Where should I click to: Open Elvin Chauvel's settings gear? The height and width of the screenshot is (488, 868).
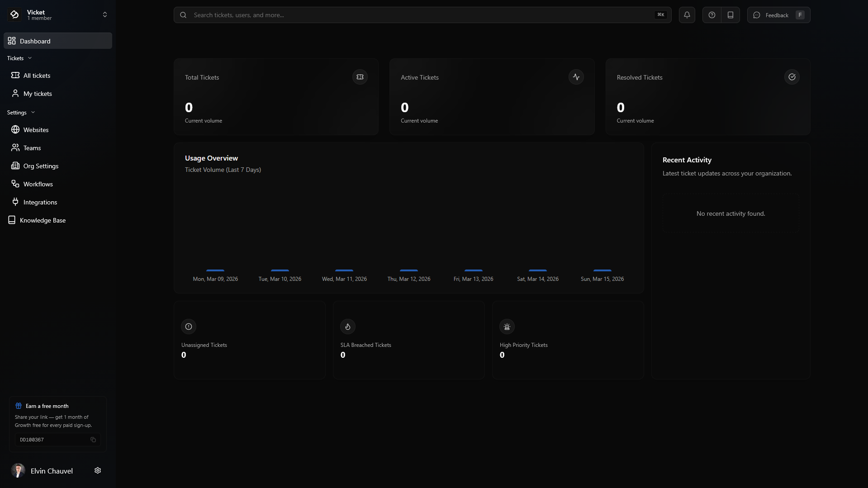[x=98, y=470]
